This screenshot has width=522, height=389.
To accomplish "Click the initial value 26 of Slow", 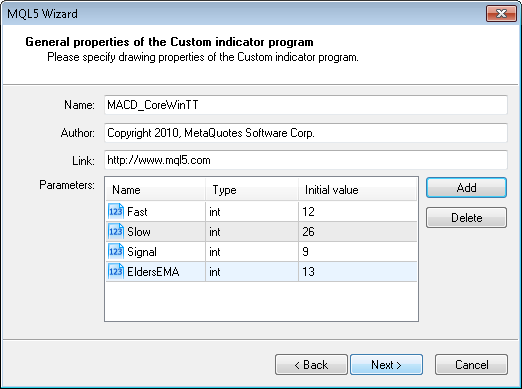I will [x=358, y=232].
